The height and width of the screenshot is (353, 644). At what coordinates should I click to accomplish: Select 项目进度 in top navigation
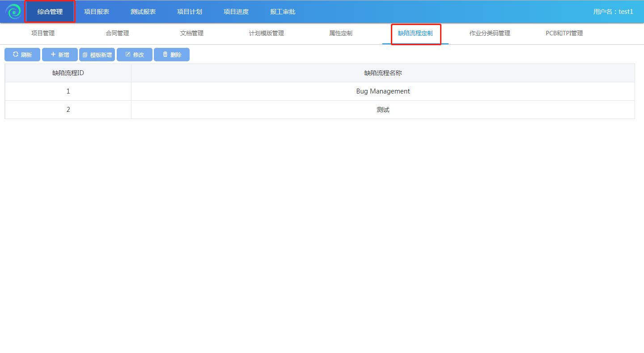coord(236,12)
